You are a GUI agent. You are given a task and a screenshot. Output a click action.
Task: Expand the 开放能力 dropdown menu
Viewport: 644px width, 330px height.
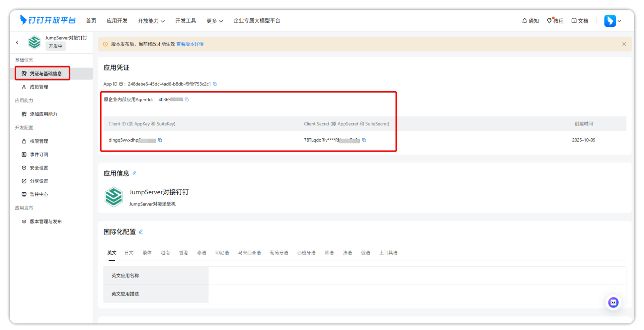point(151,21)
